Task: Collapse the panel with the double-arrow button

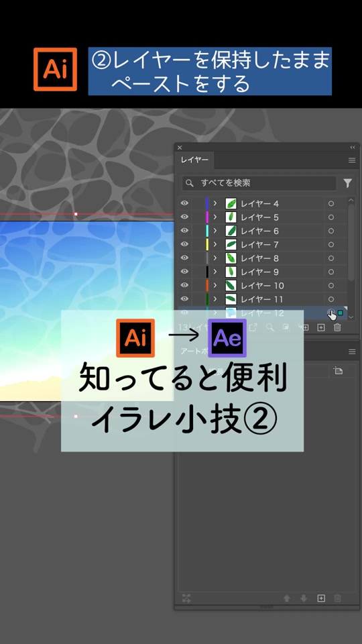Action: pos(352,147)
